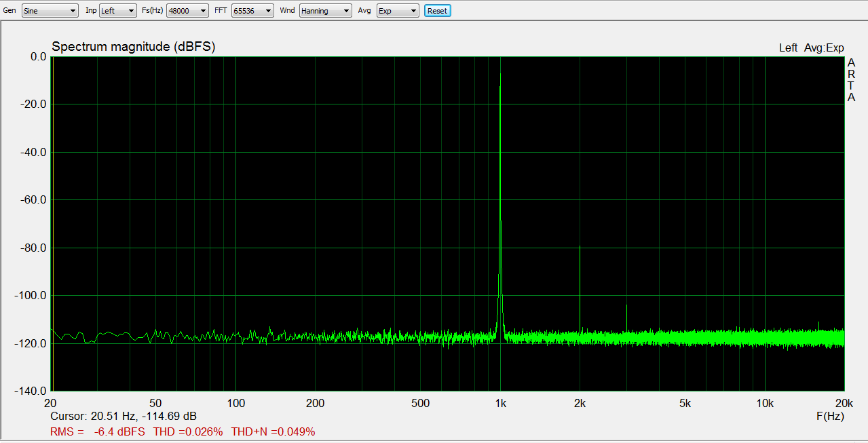Click the 100 frequency axis label
Screen dimensions: 868x443
click(235, 403)
